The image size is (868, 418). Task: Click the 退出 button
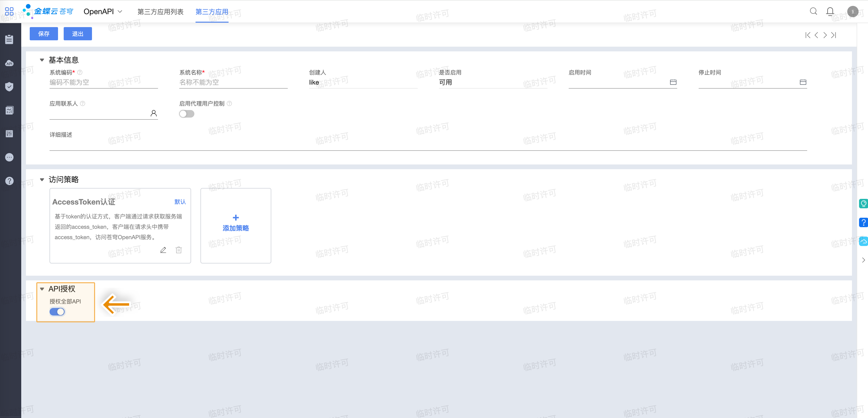pyautogui.click(x=78, y=34)
